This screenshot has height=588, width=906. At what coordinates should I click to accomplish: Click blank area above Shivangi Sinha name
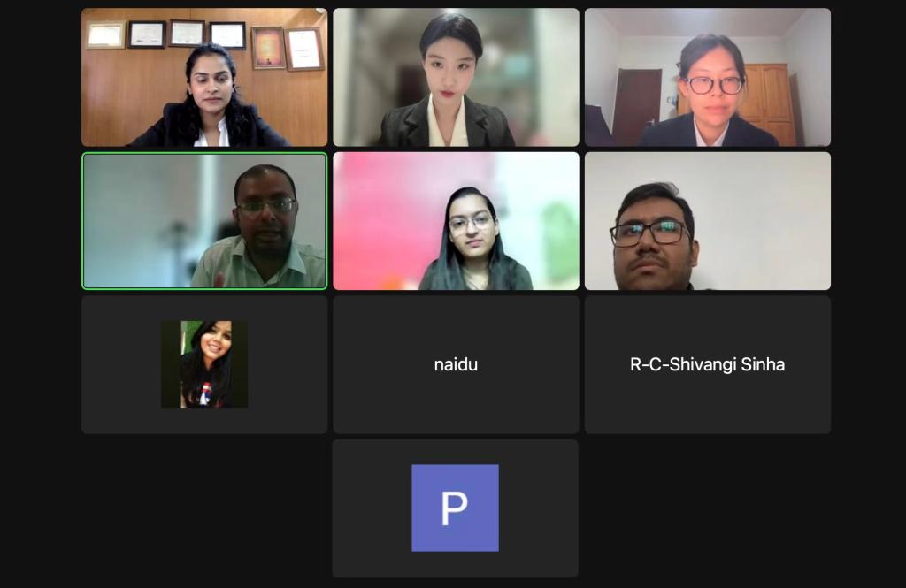pyautogui.click(x=708, y=324)
